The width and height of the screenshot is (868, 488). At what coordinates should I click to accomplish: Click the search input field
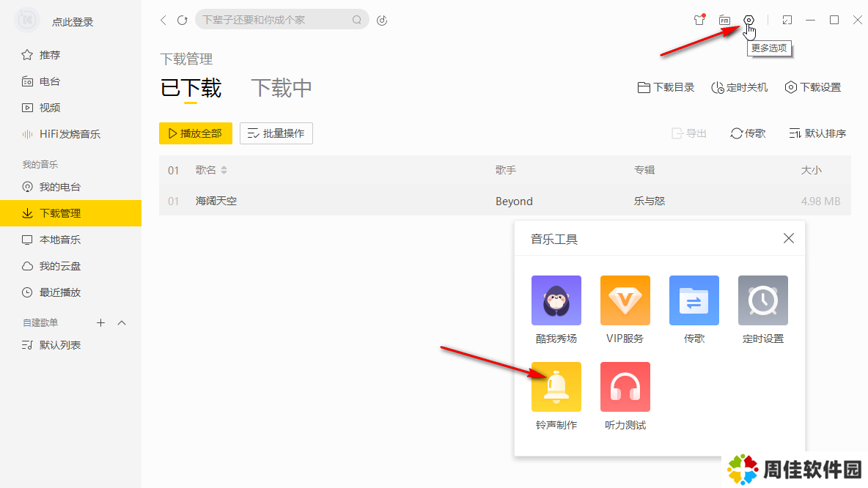[x=275, y=20]
